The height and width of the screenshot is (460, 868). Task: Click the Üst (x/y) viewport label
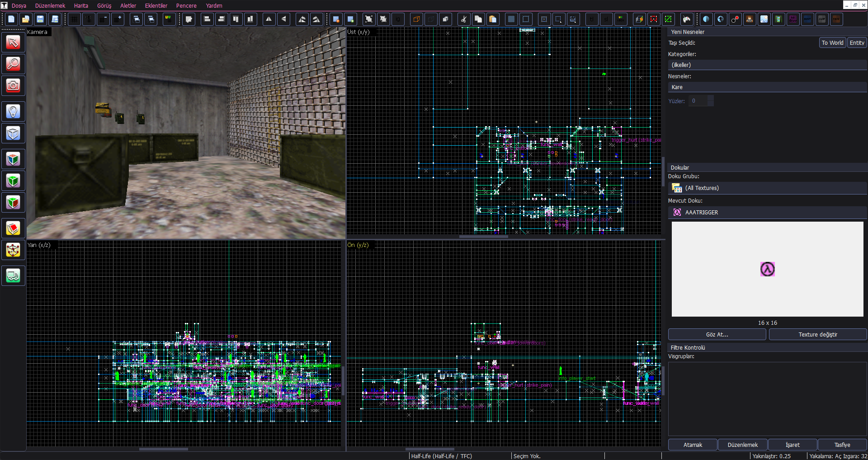359,32
